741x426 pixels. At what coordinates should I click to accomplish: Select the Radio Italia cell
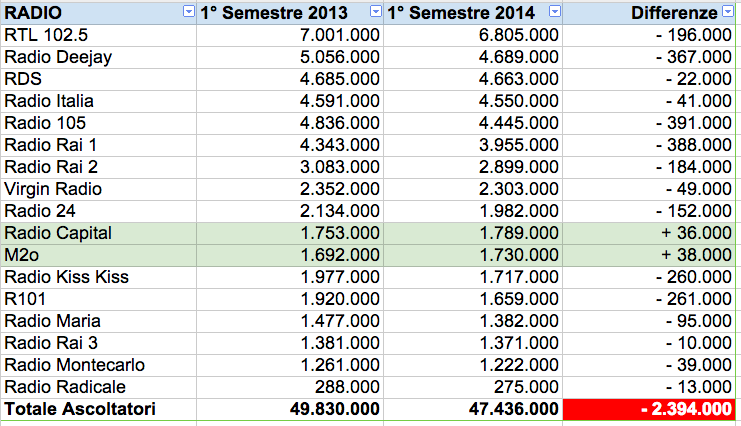click(x=98, y=102)
